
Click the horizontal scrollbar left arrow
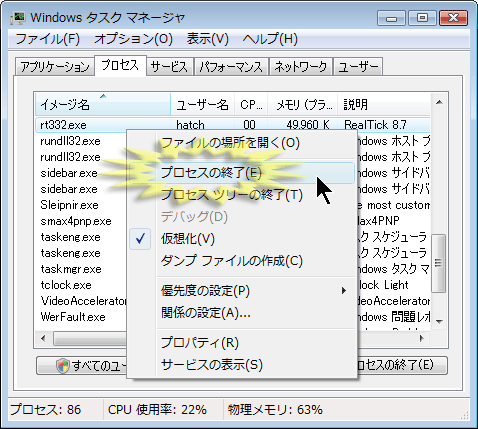click(43, 338)
